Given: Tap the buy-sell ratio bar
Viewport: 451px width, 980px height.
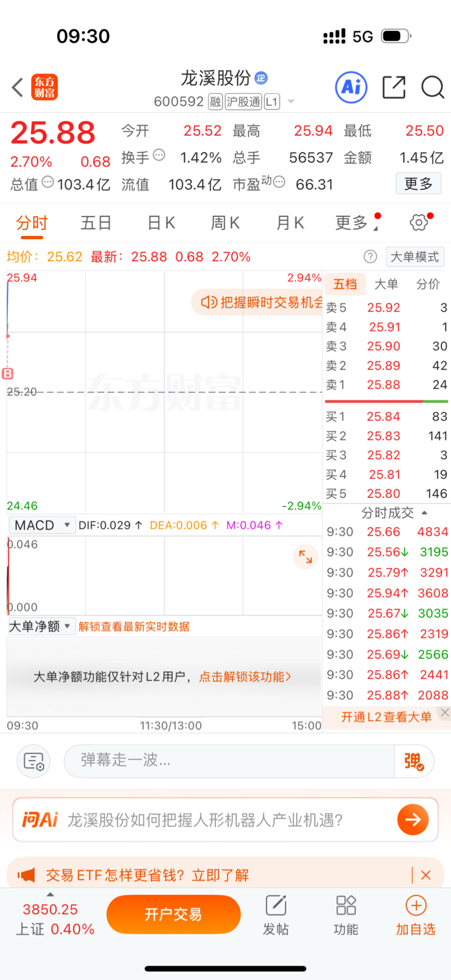Looking at the screenshot, I should click(x=386, y=401).
